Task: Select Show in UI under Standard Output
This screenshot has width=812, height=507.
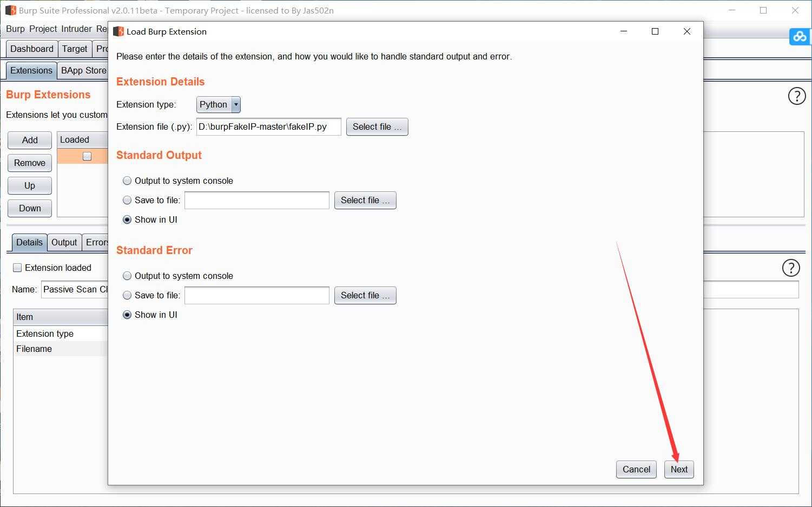Action: 127,219
